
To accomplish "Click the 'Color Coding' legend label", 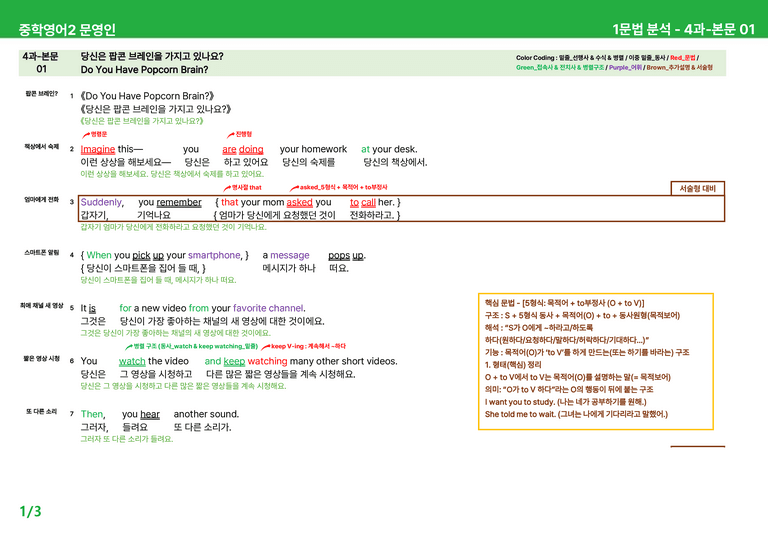I will point(535,58).
